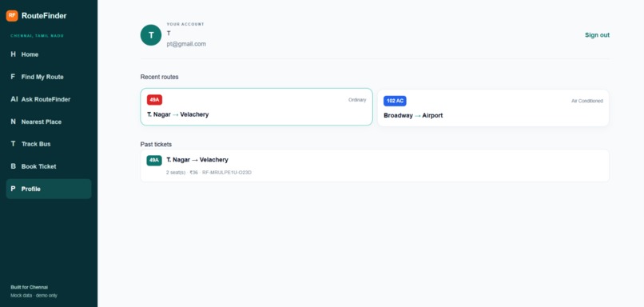This screenshot has height=307, width=644.
Task: Click the P letter icon beside Profile
Action: click(13, 189)
